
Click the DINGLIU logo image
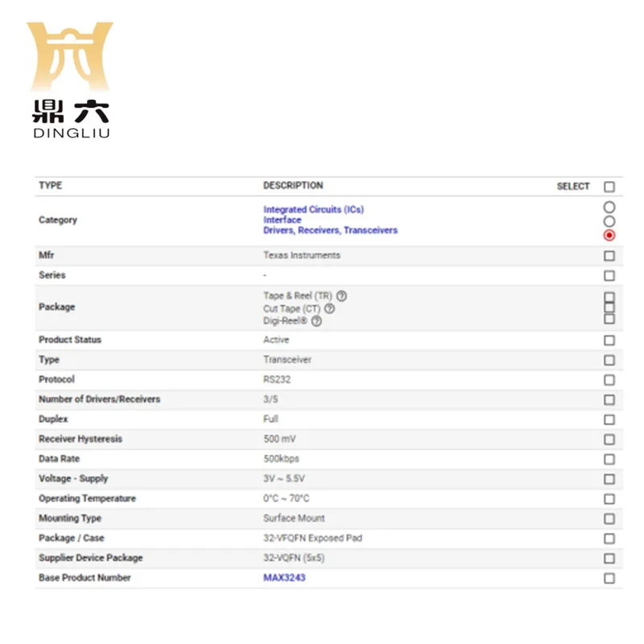coord(70,80)
